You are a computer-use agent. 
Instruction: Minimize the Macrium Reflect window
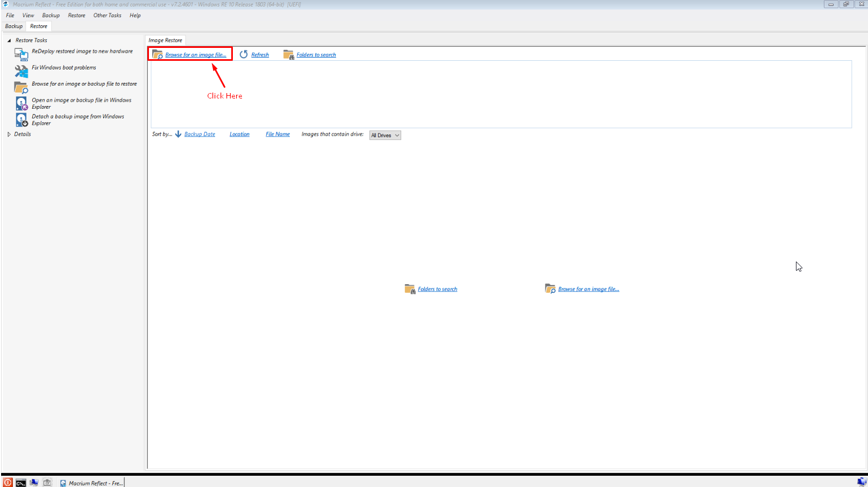click(x=831, y=4)
